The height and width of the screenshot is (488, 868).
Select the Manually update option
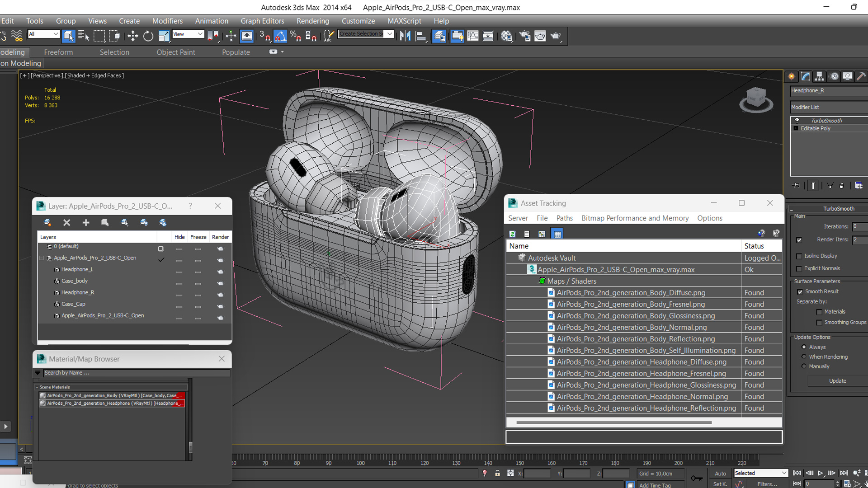[804, 366]
